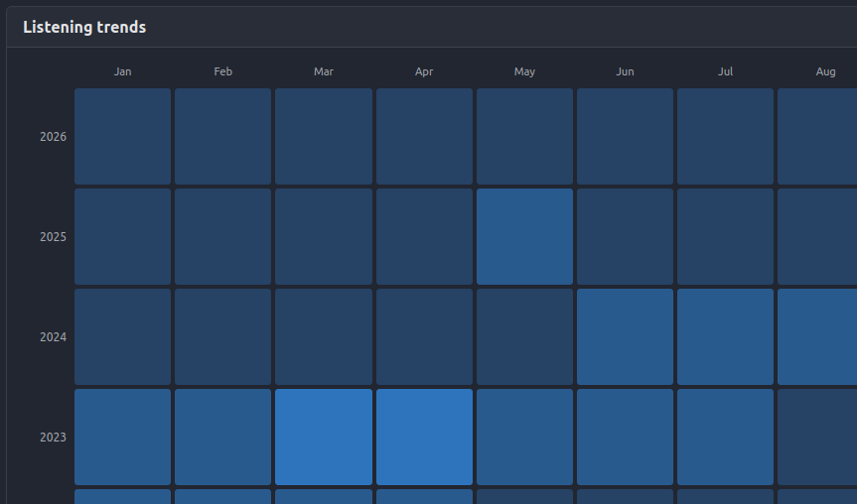857x504 pixels.
Task: Pick the dark August 2023 cell
Action: (817, 437)
